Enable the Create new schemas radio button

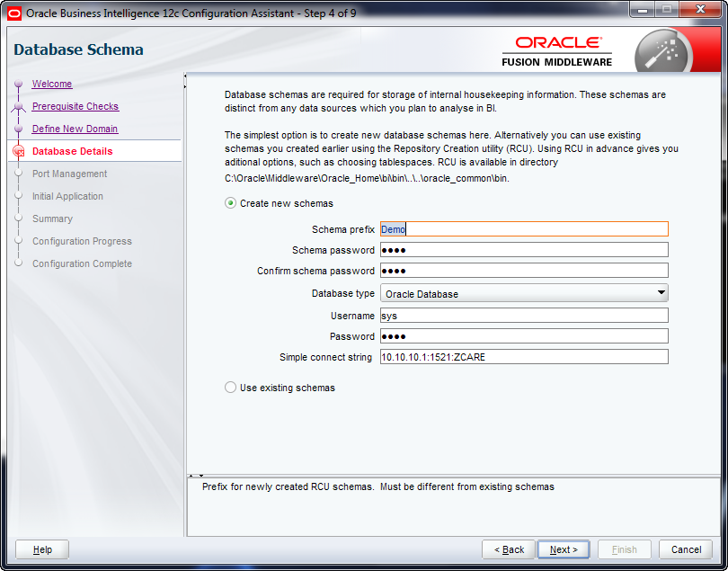(231, 204)
